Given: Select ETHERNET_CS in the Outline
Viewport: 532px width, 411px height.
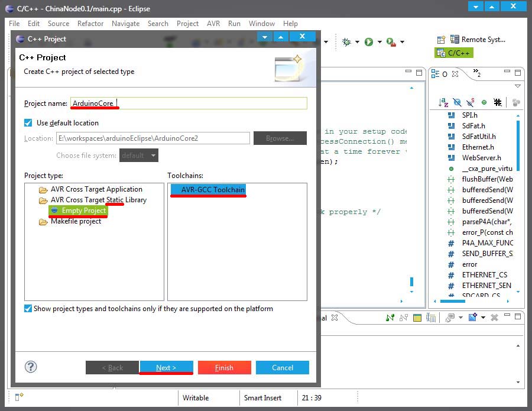Looking at the screenshot, I should coord(478,275).
